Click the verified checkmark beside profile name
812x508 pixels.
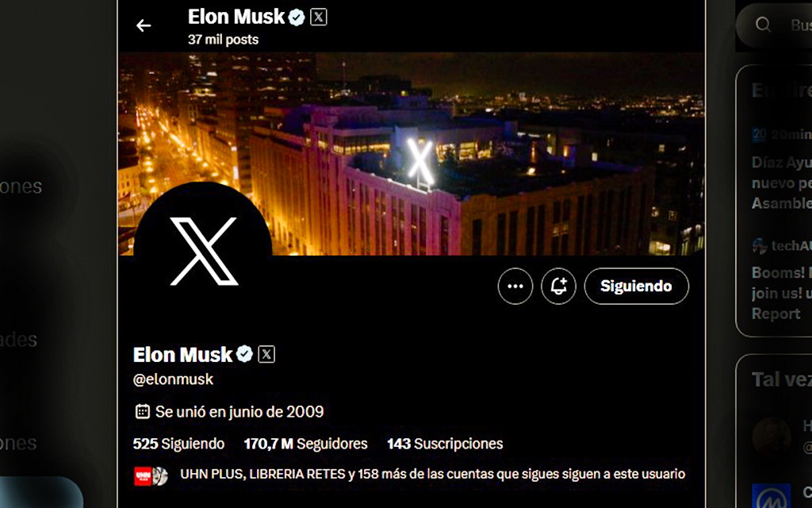click(244, 354)
